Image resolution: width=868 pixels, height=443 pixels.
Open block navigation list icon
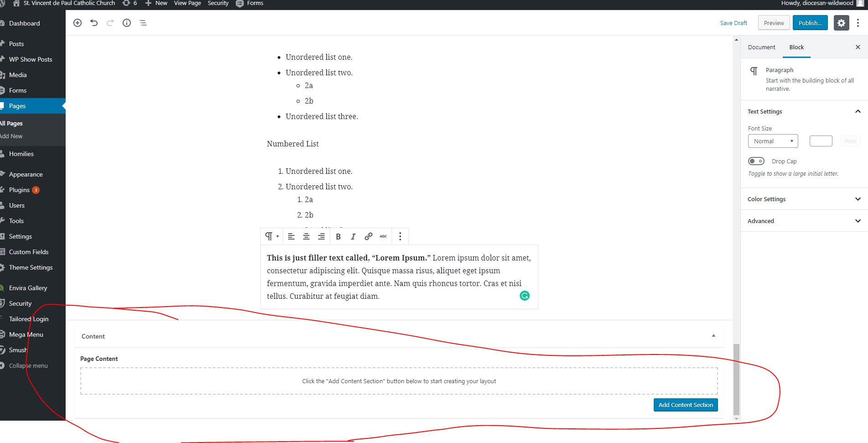[x=143, y=23]
